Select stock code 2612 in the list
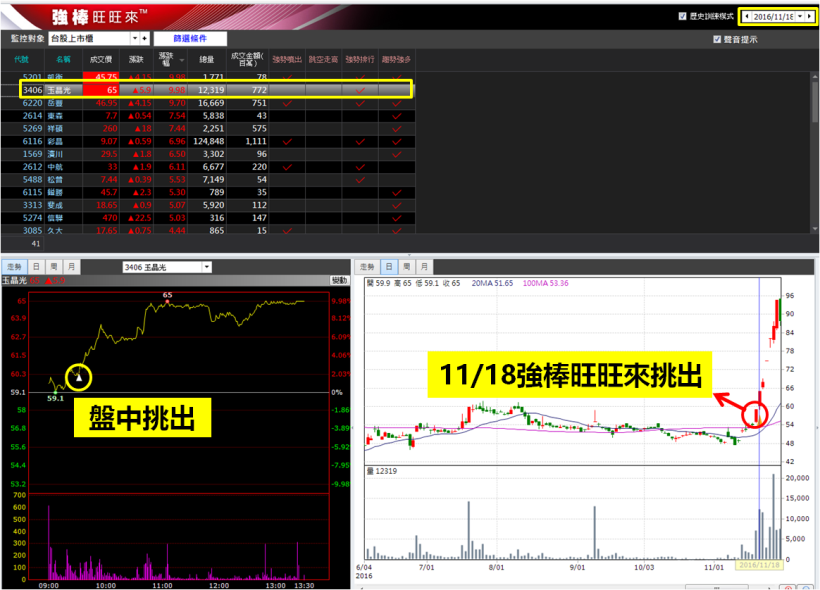The image size is (820, 590). tap(32, 167)
